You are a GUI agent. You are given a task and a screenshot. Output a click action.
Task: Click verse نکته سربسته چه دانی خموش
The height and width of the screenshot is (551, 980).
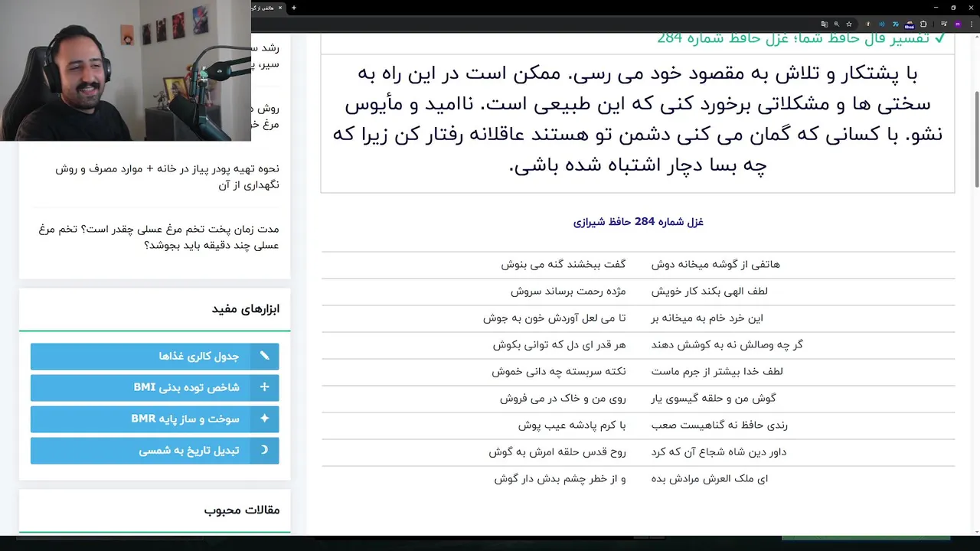[x=559, y=371]
